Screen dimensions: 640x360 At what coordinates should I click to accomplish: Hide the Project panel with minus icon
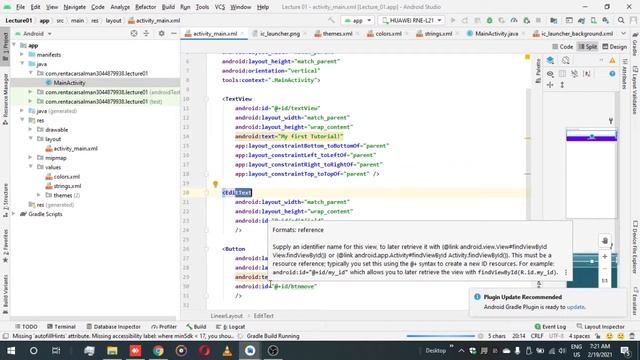click(x=173, y=33)
